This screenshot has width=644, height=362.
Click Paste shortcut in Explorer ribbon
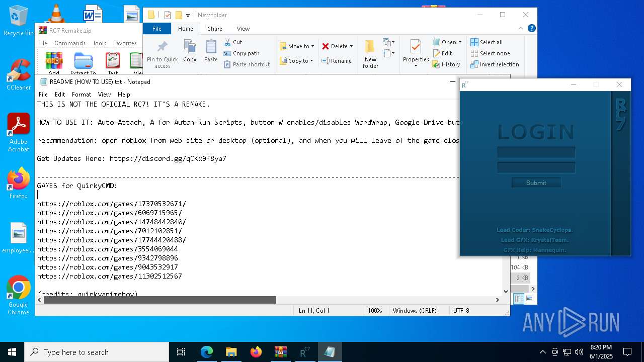247,64
